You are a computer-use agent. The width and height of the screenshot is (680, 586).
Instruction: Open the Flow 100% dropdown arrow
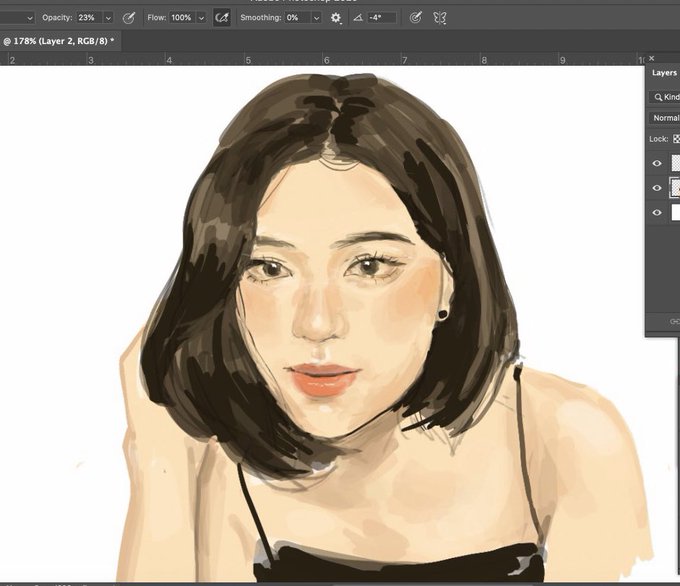201,18
